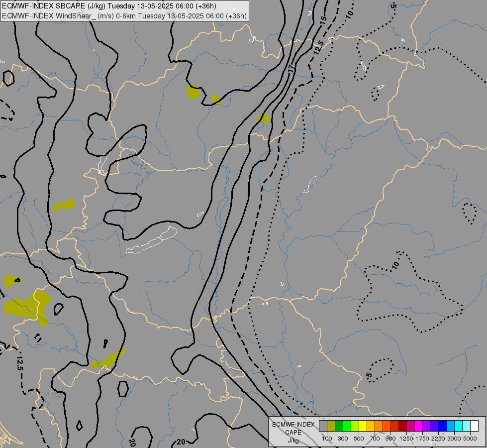Image resolution: width=487 pixels, height=448 pixels.
Task: Select the dark green legend swatch
Action: 339,426
